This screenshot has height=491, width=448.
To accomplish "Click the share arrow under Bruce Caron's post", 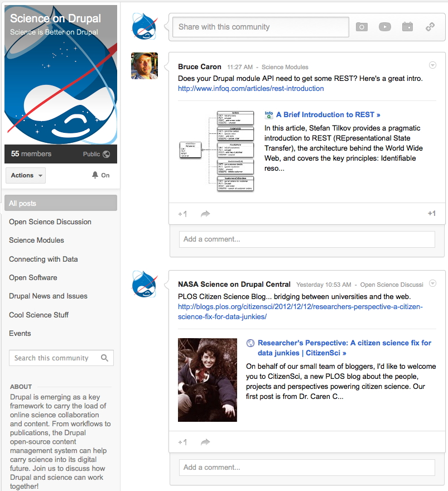I will click(x=205, y=214).
